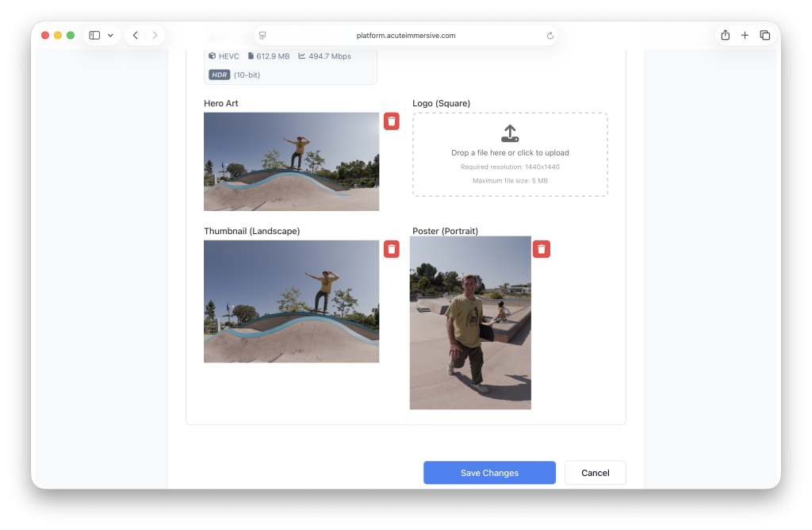This screenshot has height=530, width=812.
Task: Select the Hero Art skater image
Action: (291, 161)
